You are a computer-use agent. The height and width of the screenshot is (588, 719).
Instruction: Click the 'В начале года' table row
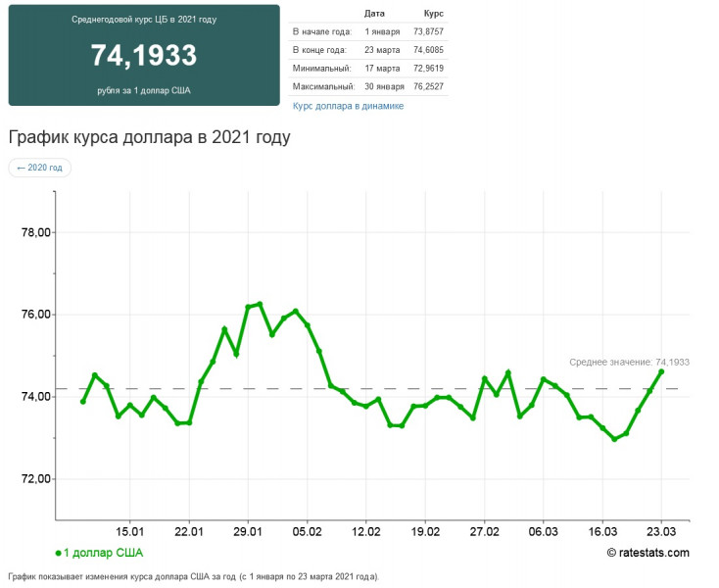click(368, 31)
